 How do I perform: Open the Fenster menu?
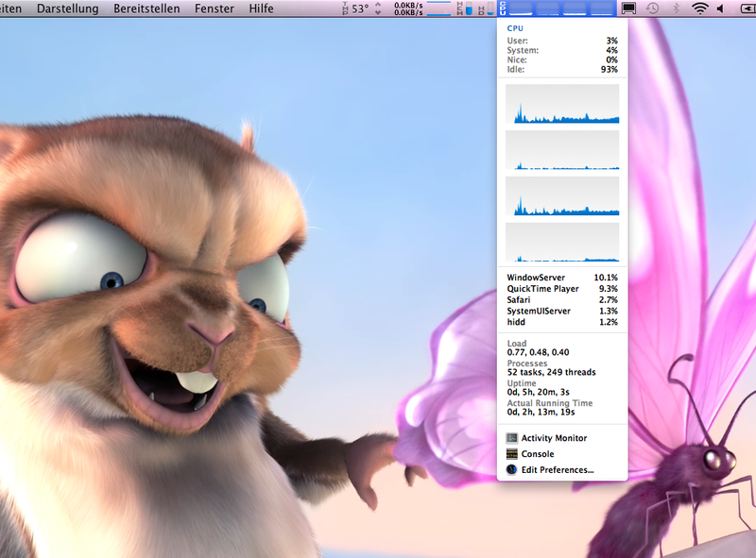tap(215, 8)
